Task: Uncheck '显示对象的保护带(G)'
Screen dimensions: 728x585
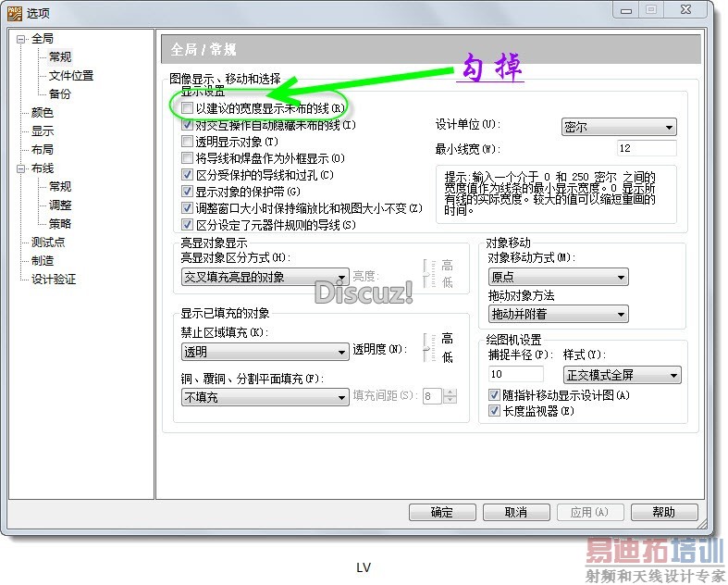Action: (x=187, y=192)
